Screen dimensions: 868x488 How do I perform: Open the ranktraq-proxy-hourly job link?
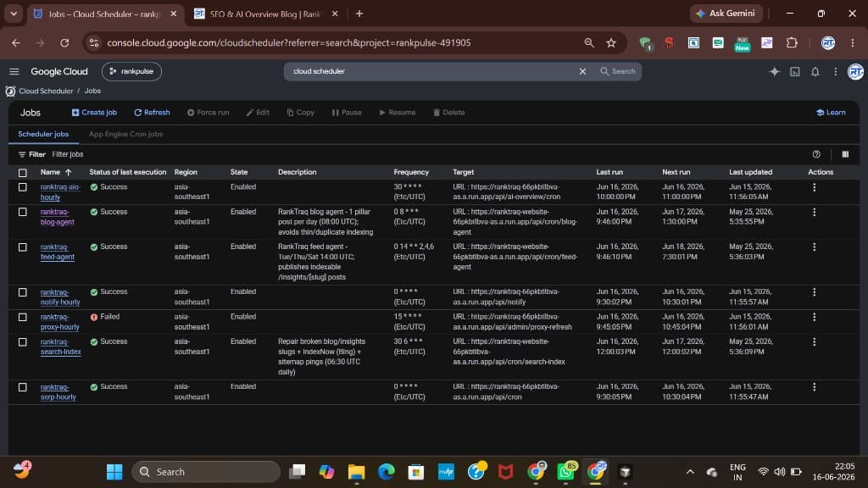pos(60,322)
